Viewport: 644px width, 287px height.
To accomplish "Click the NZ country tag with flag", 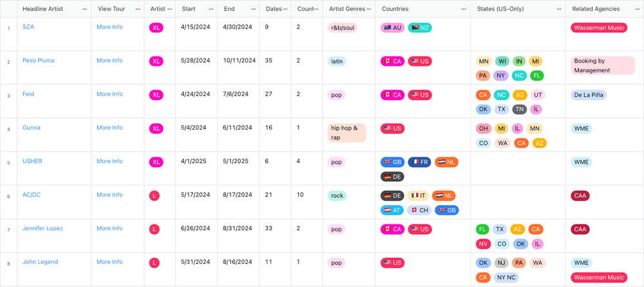I will pos(420,28).
